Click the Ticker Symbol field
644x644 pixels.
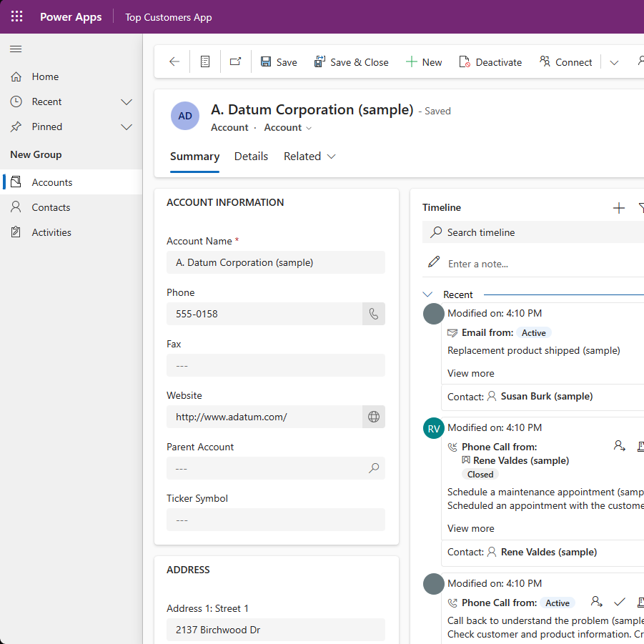pos(276,520)
